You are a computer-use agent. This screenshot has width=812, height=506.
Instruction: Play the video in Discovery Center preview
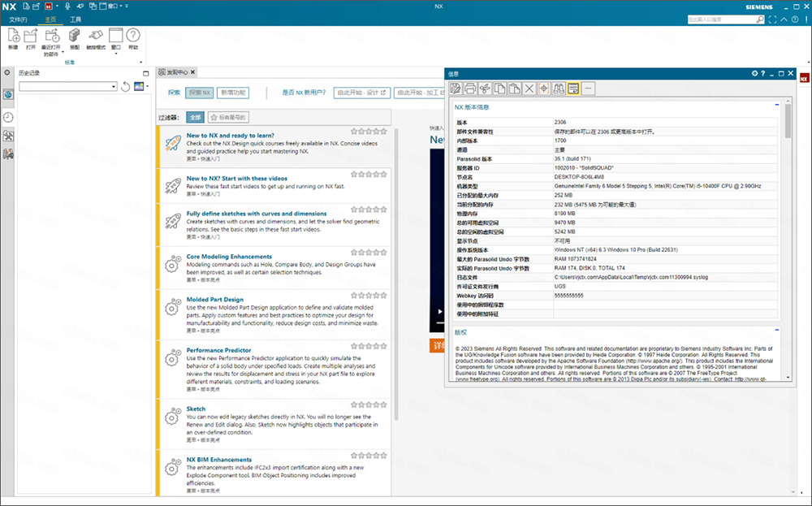[x=440, y=312]
